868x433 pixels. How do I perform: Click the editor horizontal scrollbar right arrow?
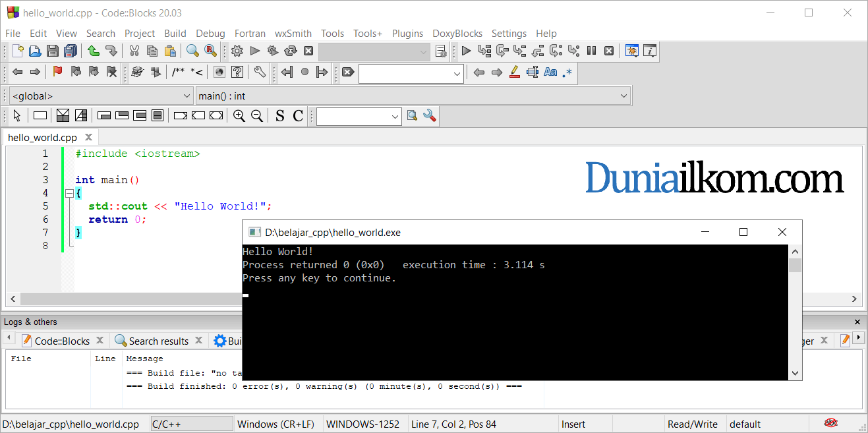[x=855, y=299]
